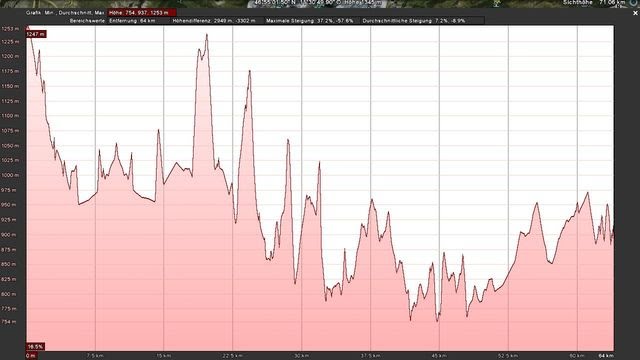This screenshot has height=360, width=640.
Task: Click the Grafik Min, Durchschnitt, Max label
Action: coord(65,13)
